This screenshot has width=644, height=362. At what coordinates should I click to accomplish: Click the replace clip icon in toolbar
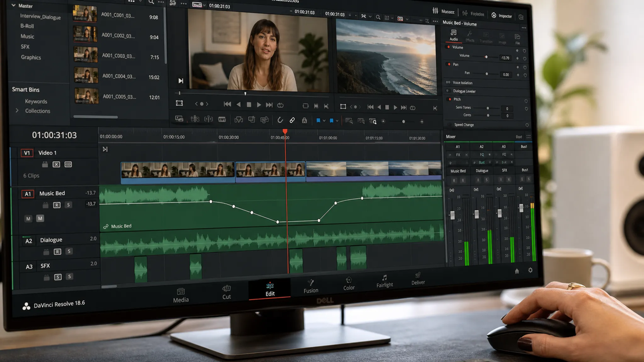pyautogui.click(x=264, y=120)
